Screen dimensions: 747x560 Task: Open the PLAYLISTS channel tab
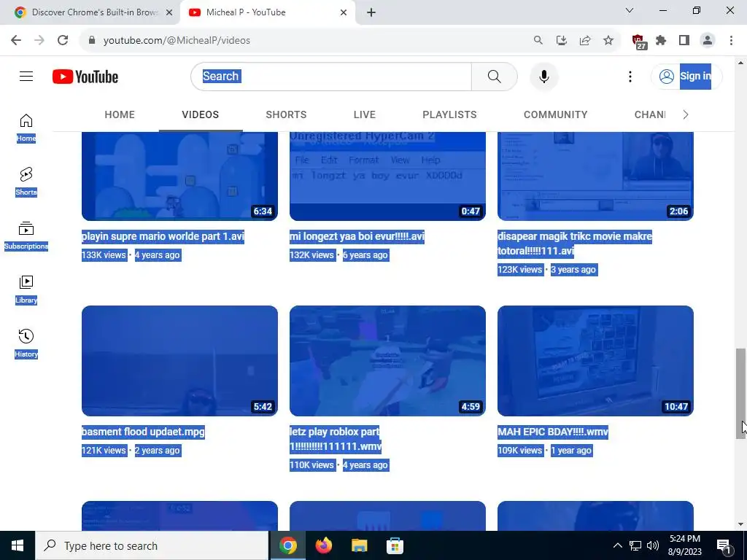[x=449, y=114]
